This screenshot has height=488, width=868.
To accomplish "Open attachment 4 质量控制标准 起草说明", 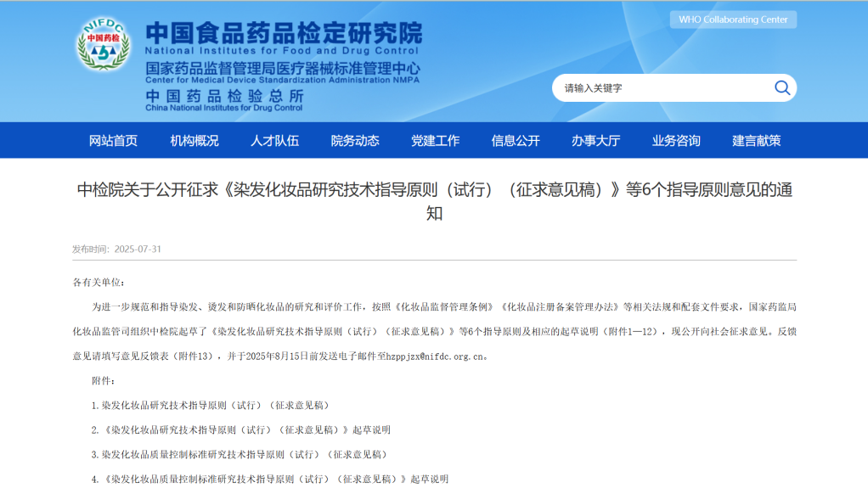I will point(270,480).
